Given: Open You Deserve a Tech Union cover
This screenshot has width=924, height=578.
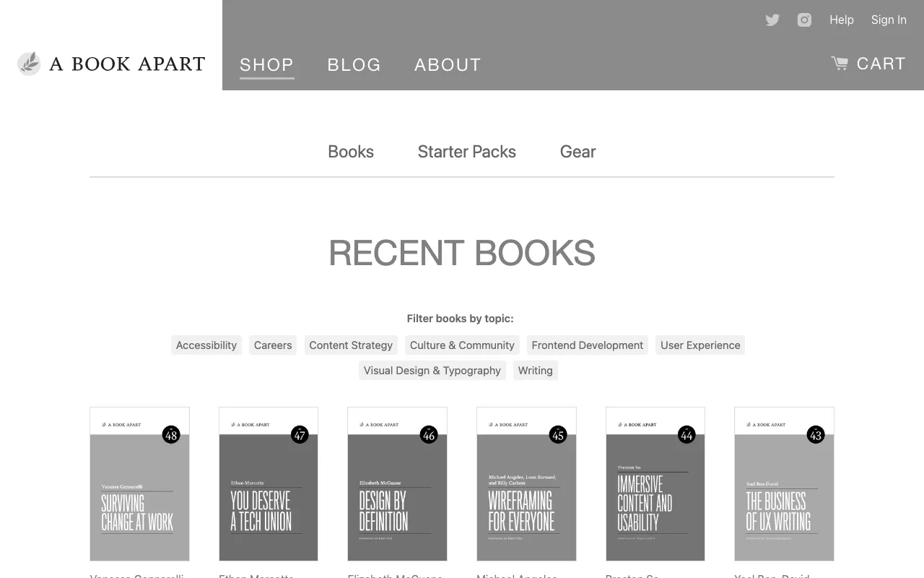Looking at the screenshot, I should pos(269,484).
